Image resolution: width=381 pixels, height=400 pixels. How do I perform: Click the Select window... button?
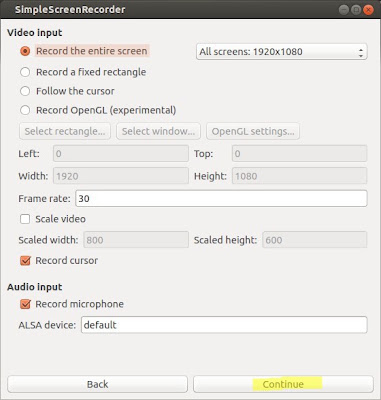[x=158, y=131]
